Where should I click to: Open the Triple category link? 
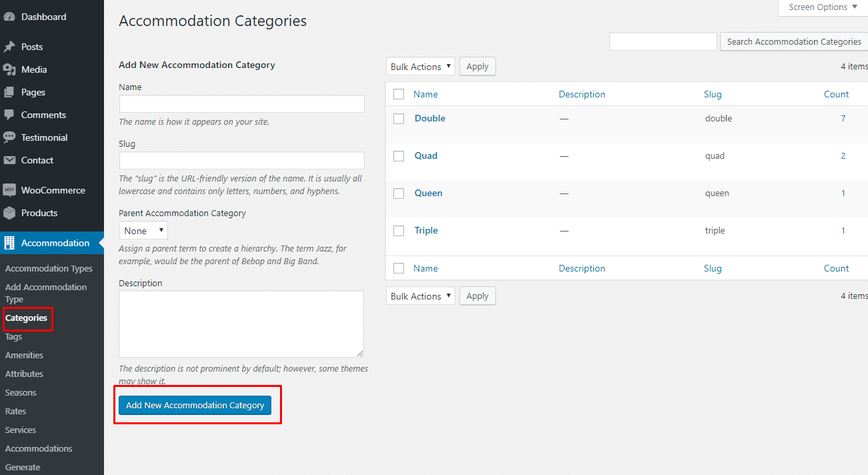pos(426,230)
